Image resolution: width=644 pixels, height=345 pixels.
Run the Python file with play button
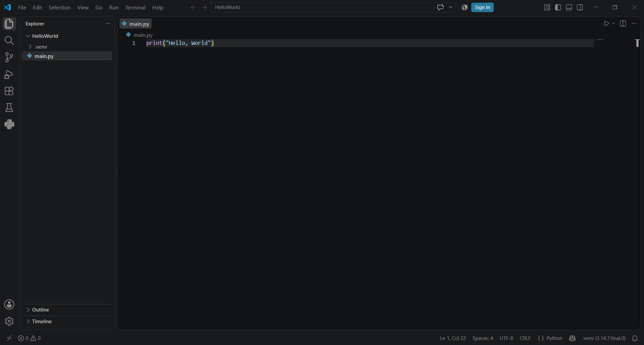click(606, 23)
